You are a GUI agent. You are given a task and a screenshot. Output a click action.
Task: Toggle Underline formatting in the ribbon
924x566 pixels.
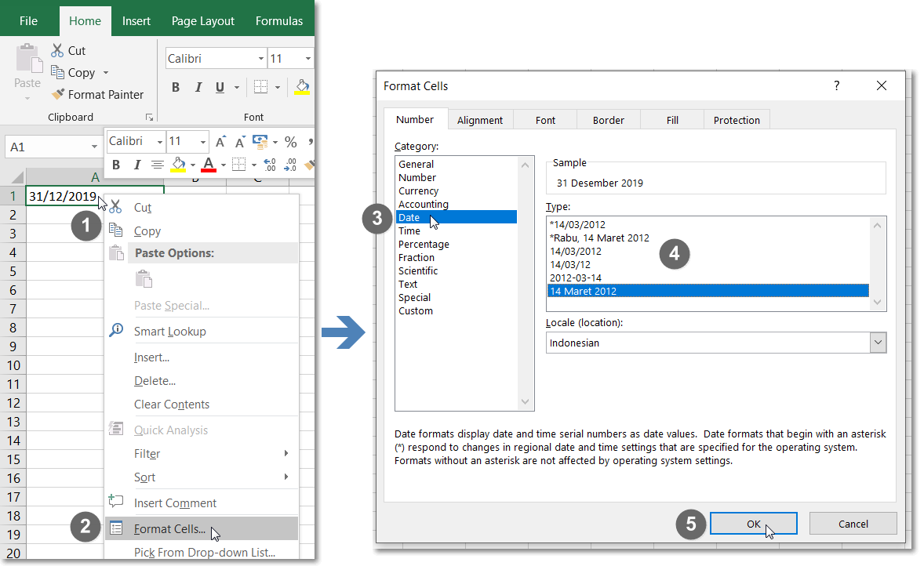[219, 87]
